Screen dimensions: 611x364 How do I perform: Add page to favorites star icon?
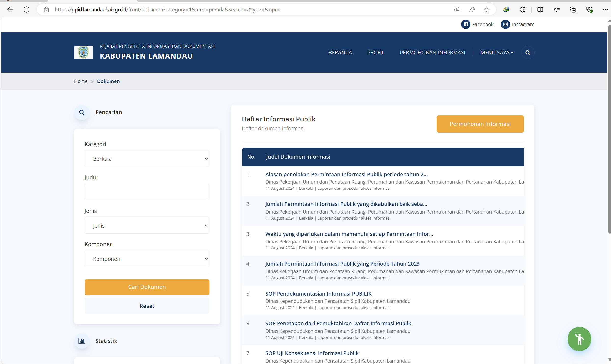[486, 10]
